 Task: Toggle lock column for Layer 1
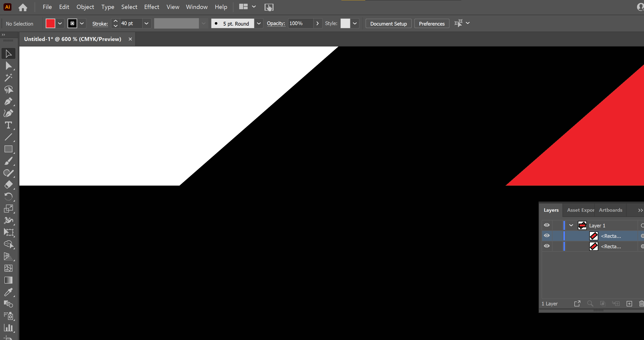pyautogui.click(x=557, y=225)
